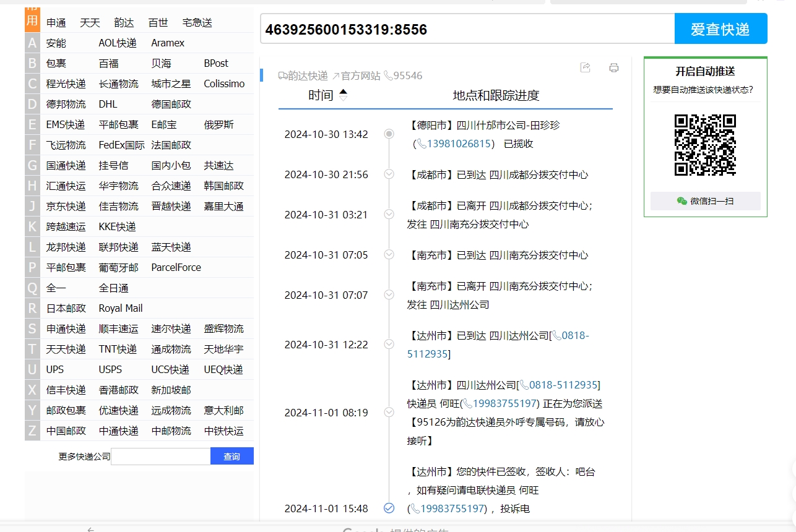Choose 中国邮政 courier

(x=66, y=431)
